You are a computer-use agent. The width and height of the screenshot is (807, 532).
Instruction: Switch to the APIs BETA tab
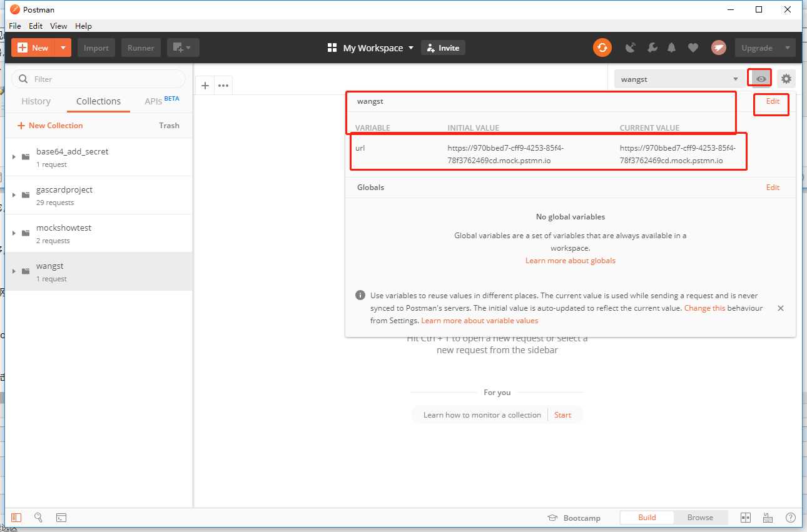pos(161,101)
